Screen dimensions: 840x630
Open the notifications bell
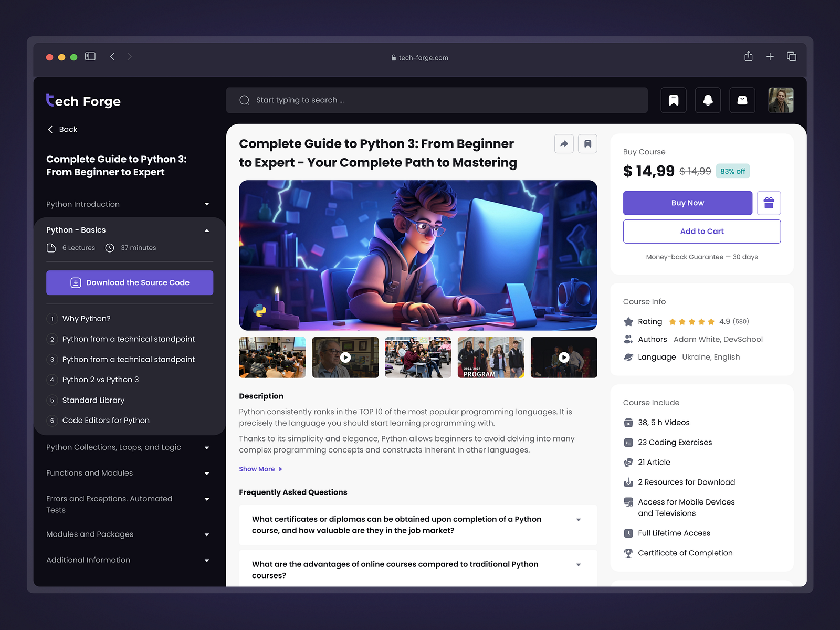click(708, 100)
